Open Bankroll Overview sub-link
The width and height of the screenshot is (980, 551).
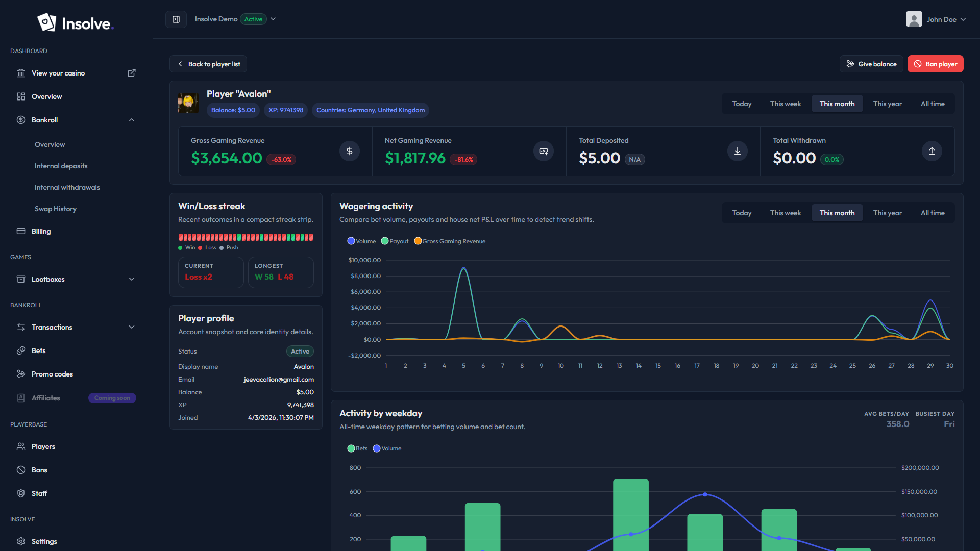[50, 144]
